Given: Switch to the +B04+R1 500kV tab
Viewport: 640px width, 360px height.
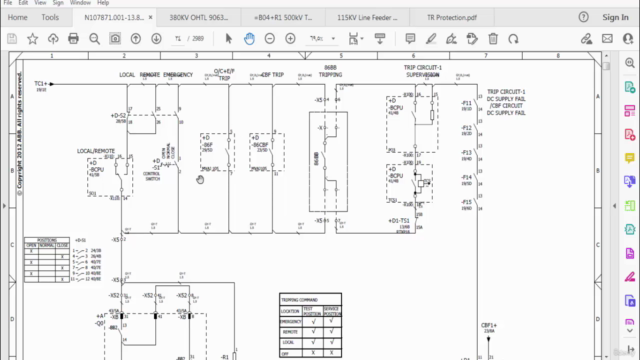Looking at the screenshot, I should coord(283,18).
